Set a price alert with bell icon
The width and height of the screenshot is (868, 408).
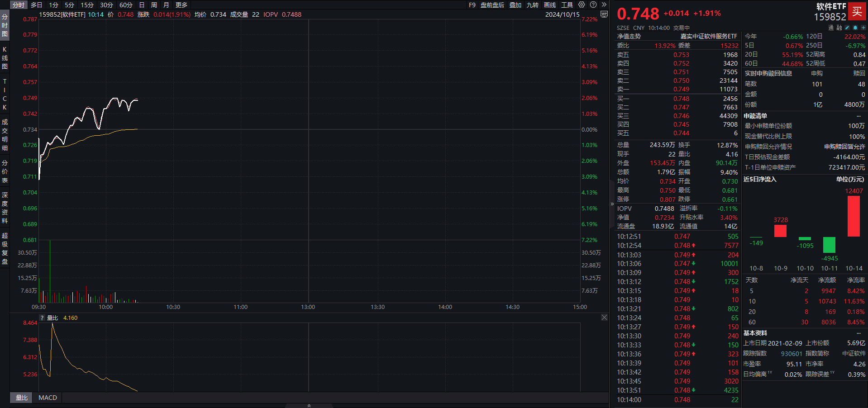[x=855, y=28]
